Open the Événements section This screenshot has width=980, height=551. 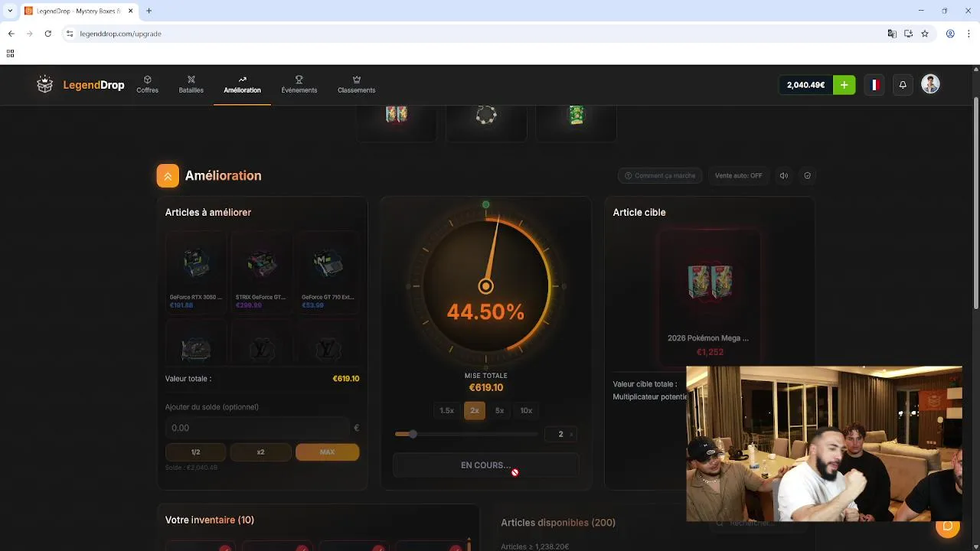299,84
